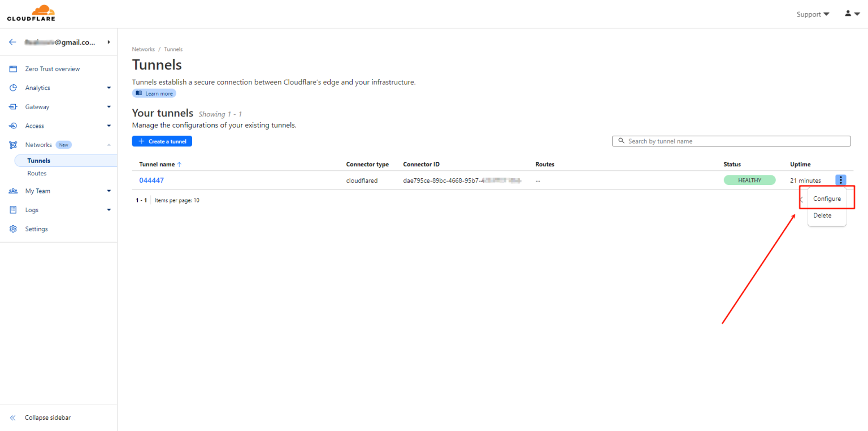Click the three-dot menu for tunnel 044447
The height and width of the screenshot is (431, 868).
tap(841, 180)
